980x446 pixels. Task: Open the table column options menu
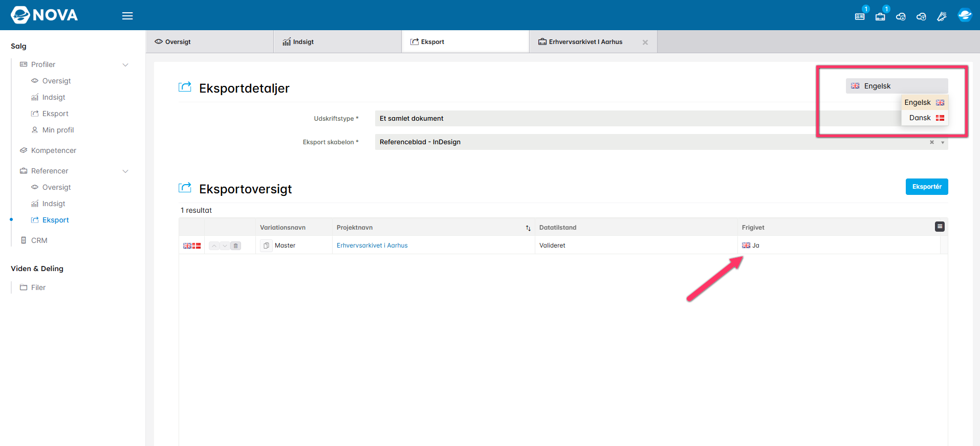click(940, 227)
